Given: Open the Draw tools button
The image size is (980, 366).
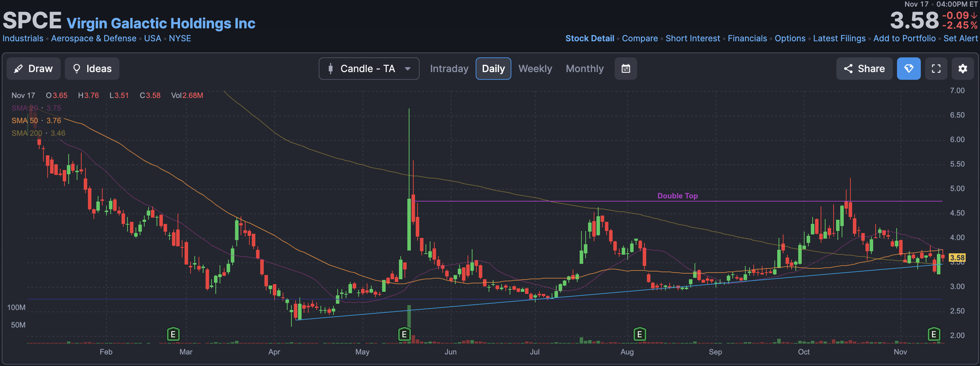Looking at the screenshot, I should (34, 69).
